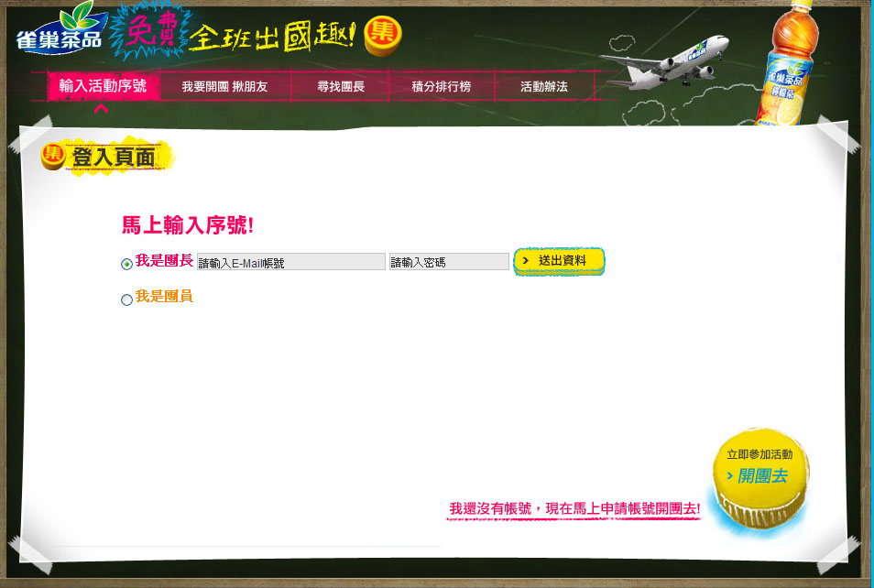Image resolution: width=874 pixels, height=588 pixels.
Task: Select the 我是團長 radio button
Action: click(x=126, y=264)
